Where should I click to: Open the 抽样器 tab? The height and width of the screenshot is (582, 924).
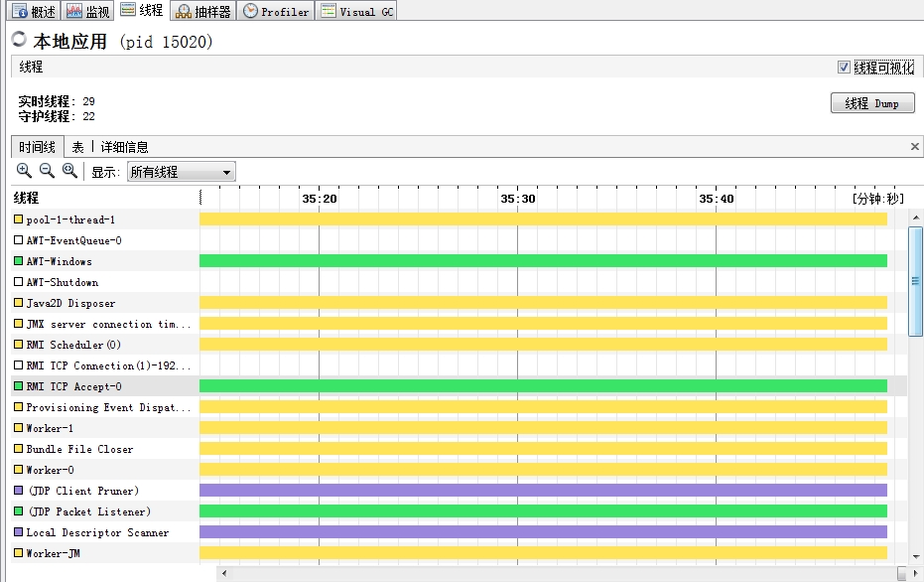pos(203,11)
